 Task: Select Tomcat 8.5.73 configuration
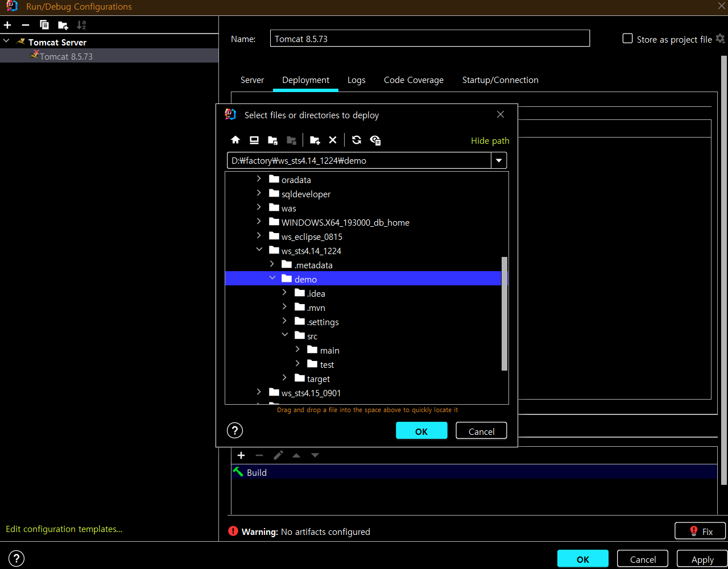(109, 56)
